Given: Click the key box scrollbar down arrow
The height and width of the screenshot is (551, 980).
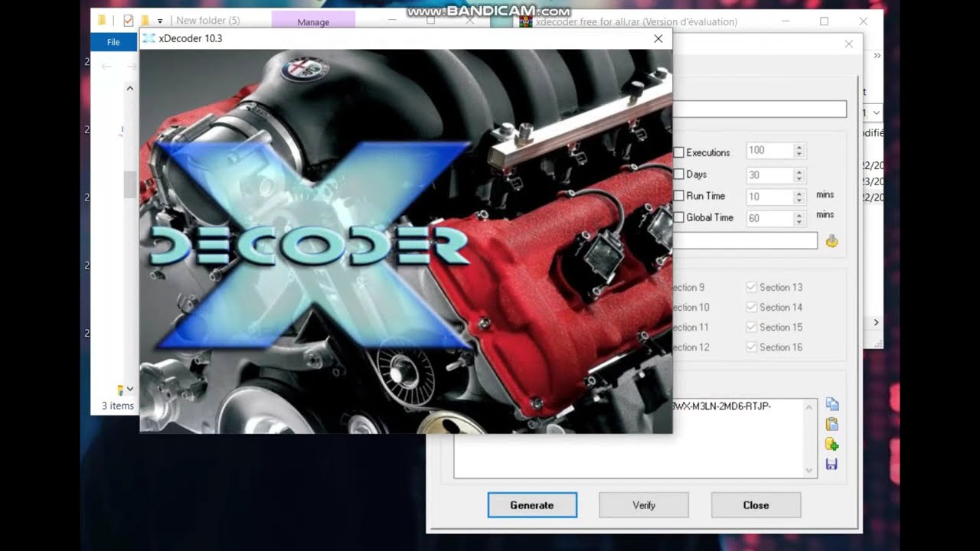Looking at the screenshot, I should (810, 471).
